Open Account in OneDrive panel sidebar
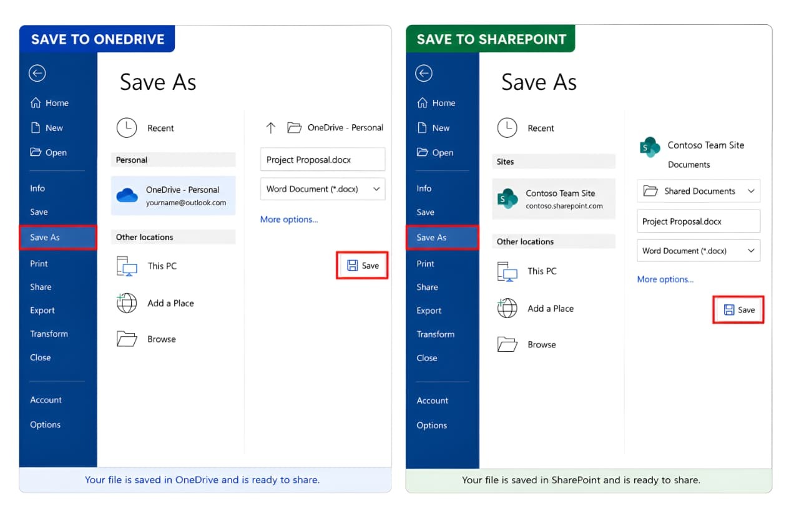The width and height of the screenshot is (799, 532). point(46,400)
